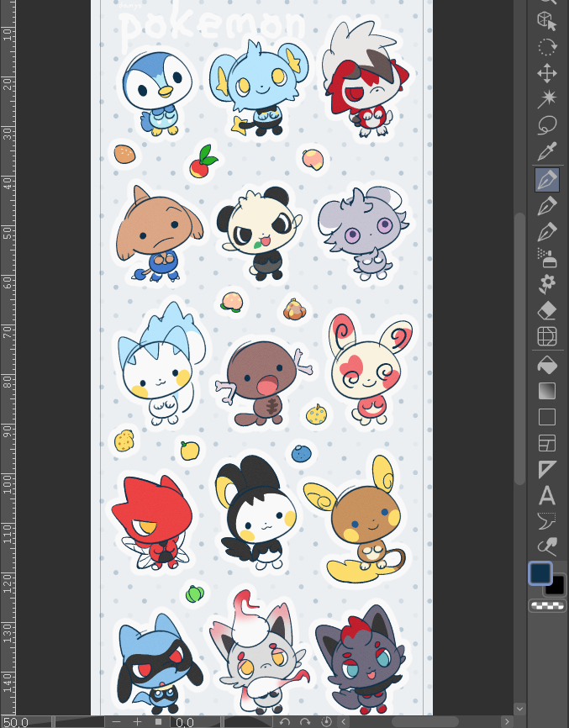The height and width of the screenshot is (728, 569).
Task: Select the Text tool
Action: tap(547, 495)
